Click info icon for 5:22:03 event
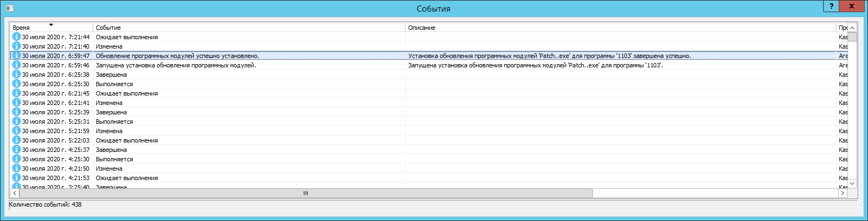Screen dimensions: 868x221 point(17,140)
